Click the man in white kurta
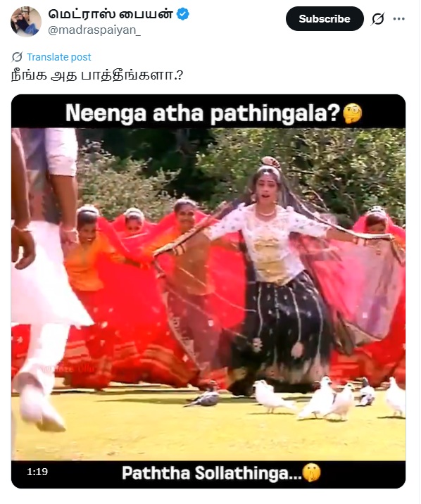The width and height of the screenshot is (421, 504). 44,277
